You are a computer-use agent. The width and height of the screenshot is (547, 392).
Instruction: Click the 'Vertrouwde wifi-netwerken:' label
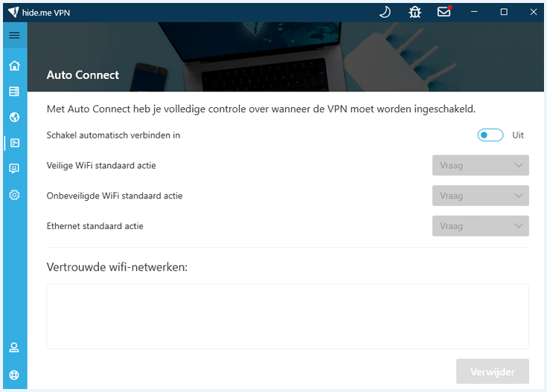(117, 267)
